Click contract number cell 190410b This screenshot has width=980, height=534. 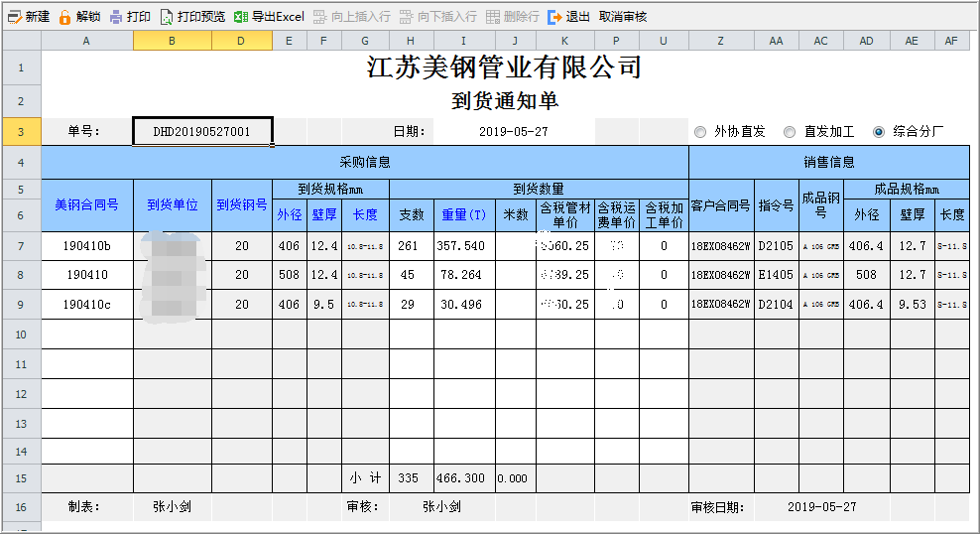click(x=87, y=246)
